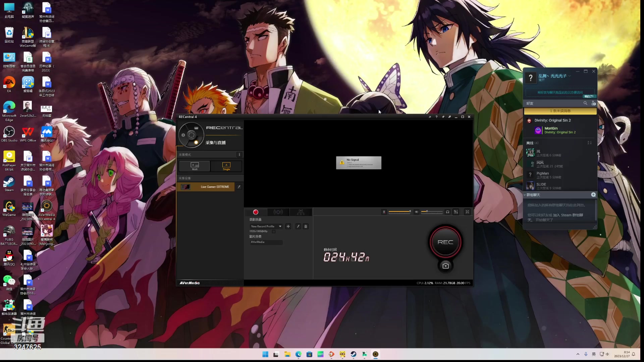The width and height of the screenshot is (644, 362).
Task: Mute the microphone in RECentral
Action: [x=384, y=212]
